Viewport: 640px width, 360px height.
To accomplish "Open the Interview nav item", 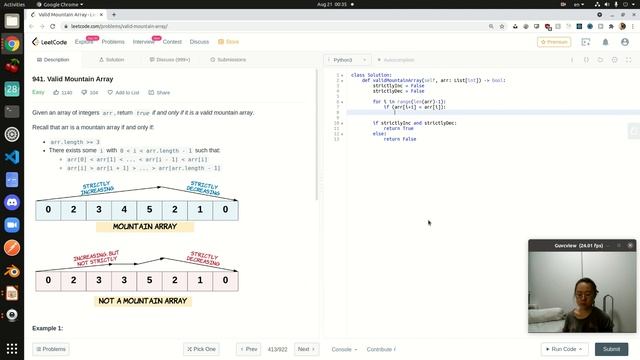I will (144, 42).
